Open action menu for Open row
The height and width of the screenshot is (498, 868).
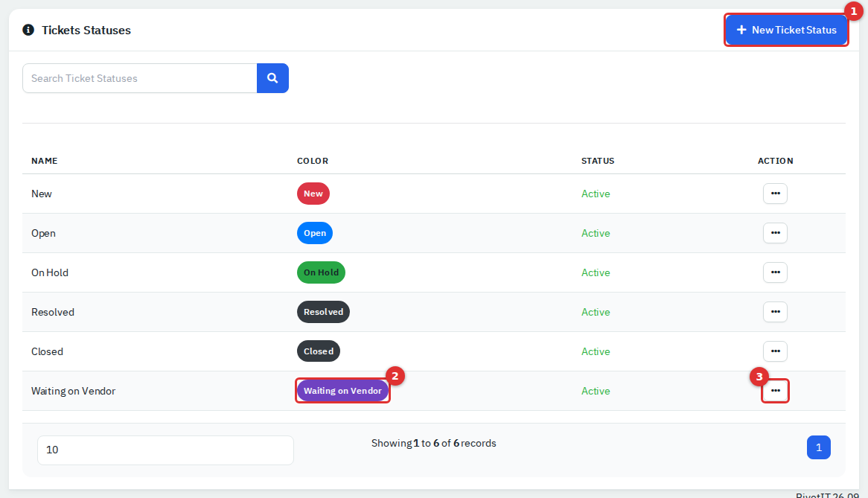coord(775,233)
